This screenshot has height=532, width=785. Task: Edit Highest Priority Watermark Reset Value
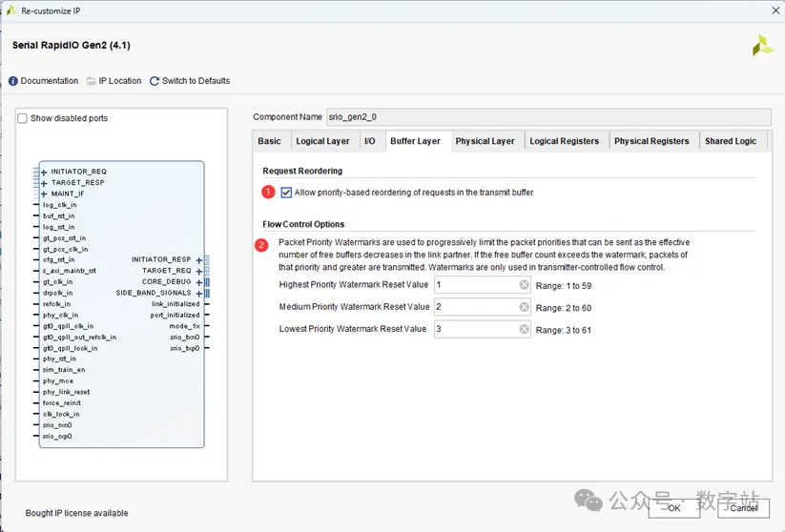tap(482, 285)
